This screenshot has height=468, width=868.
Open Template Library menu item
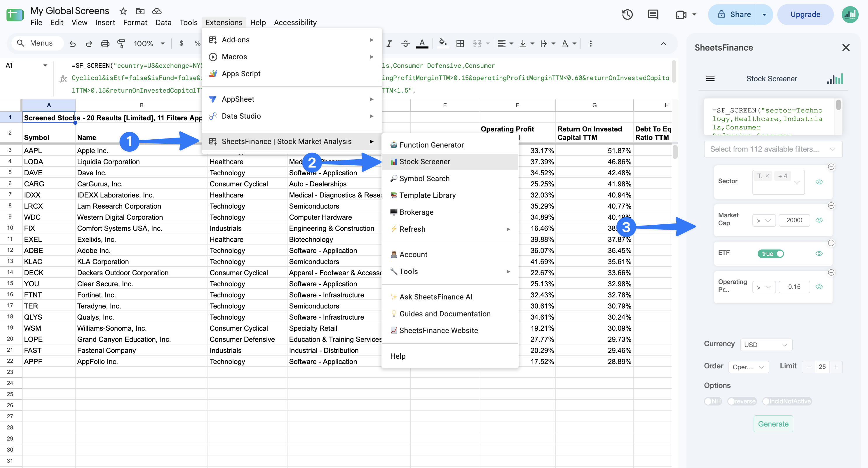pyautogui.click(x=449, y=195)
